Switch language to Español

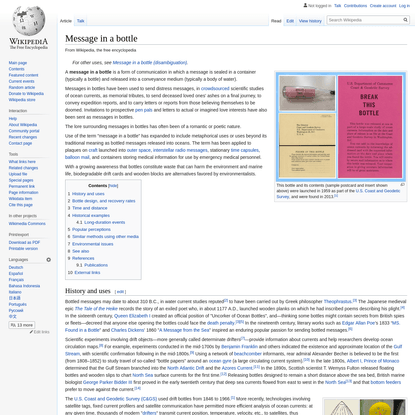pyautogui.click(x=16, y=273)
